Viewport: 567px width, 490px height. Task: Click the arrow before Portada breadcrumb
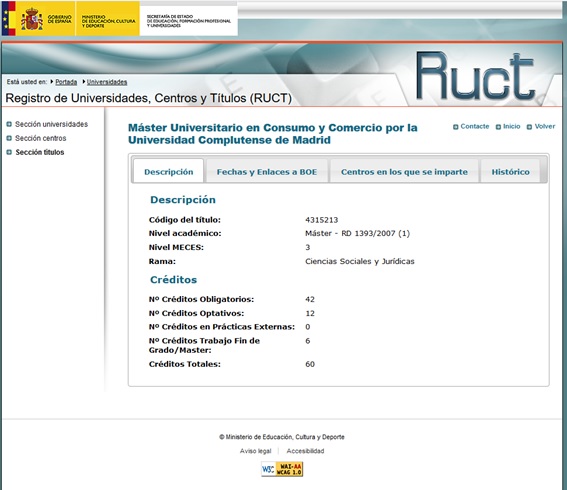tap(52, 82)
